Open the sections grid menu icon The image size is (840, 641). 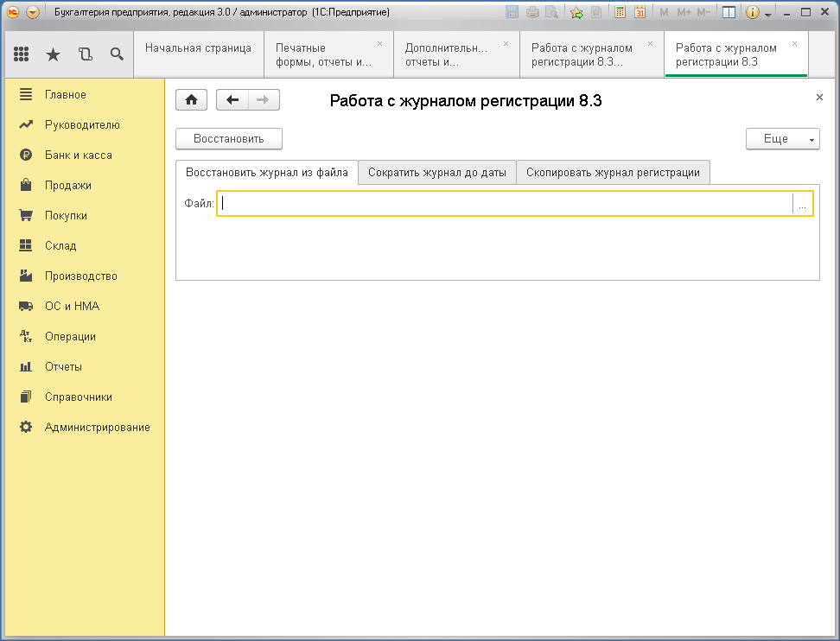21,54
